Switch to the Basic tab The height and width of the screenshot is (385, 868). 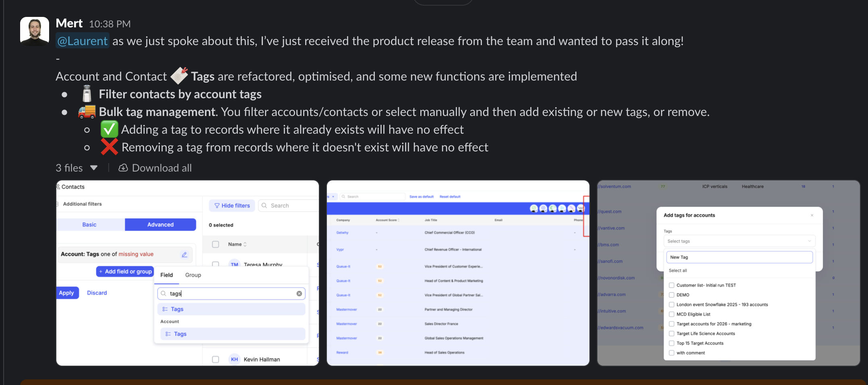(x=90, y=224)
